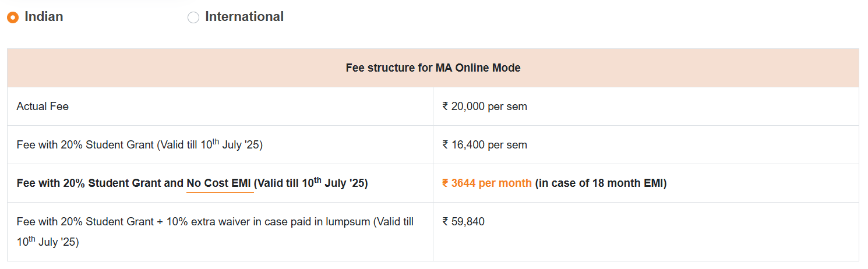Click the rupee symbol before 59,840
Viewport: 868px width, 269px height.
coord(446,222)
